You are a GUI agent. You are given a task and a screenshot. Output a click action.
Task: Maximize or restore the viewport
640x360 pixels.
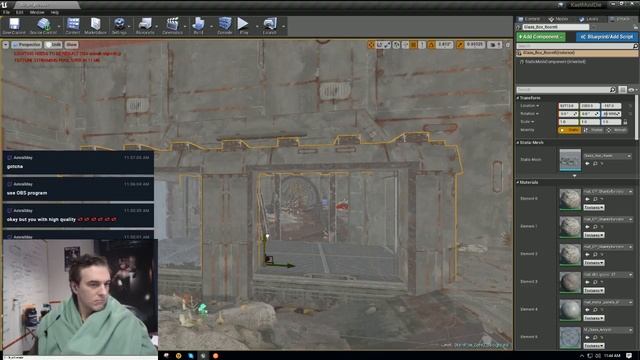[508, 45]
